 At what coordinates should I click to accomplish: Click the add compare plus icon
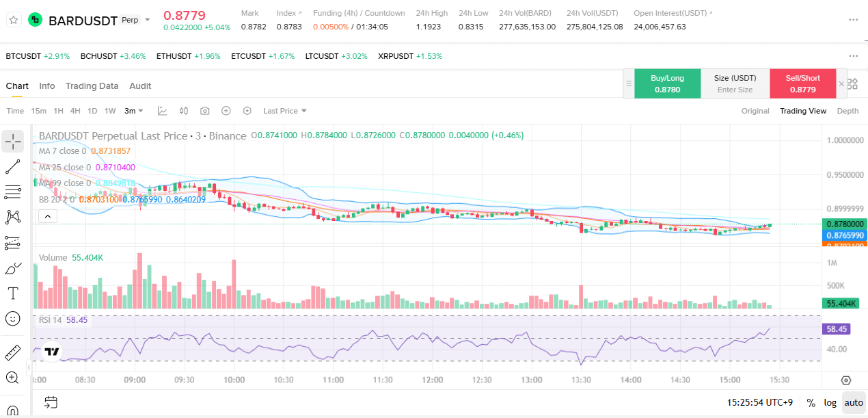tap(226, 111)
